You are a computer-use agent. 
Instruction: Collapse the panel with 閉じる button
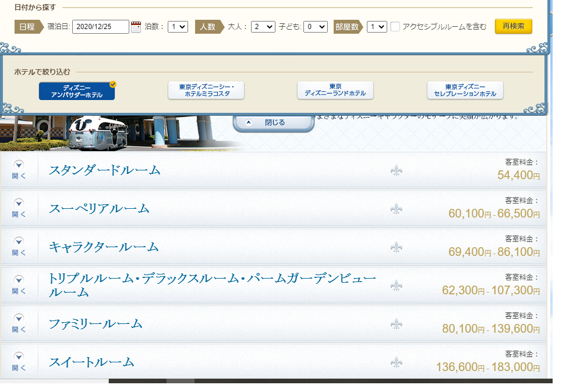274,123
